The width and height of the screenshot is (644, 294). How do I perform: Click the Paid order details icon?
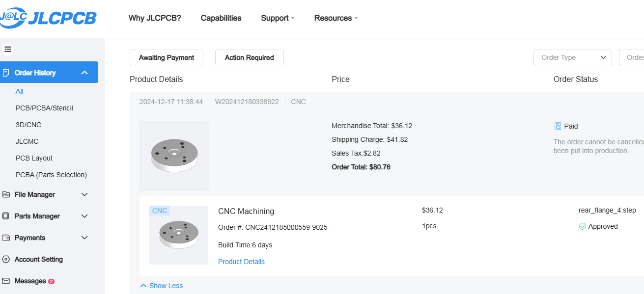pos(558,126)
